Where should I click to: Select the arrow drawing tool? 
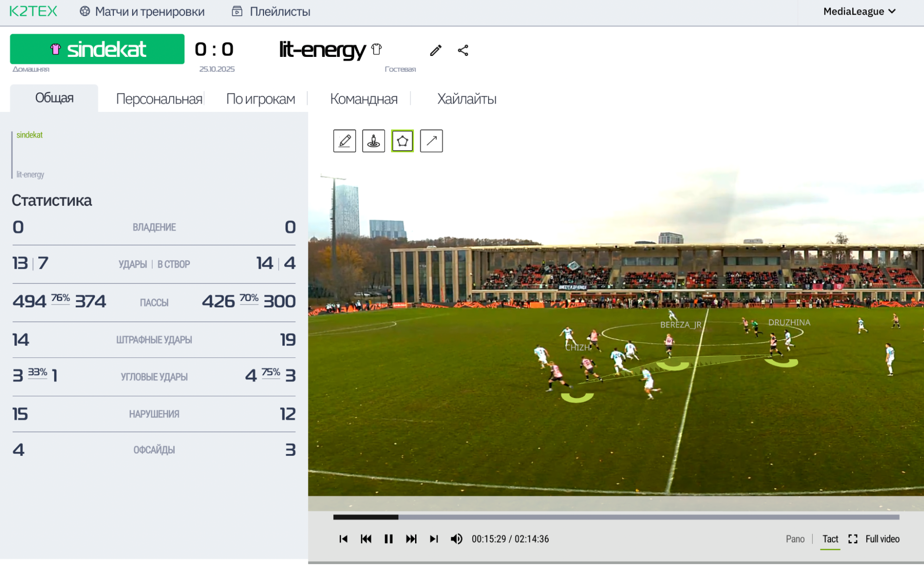click(x=431, y=141)
